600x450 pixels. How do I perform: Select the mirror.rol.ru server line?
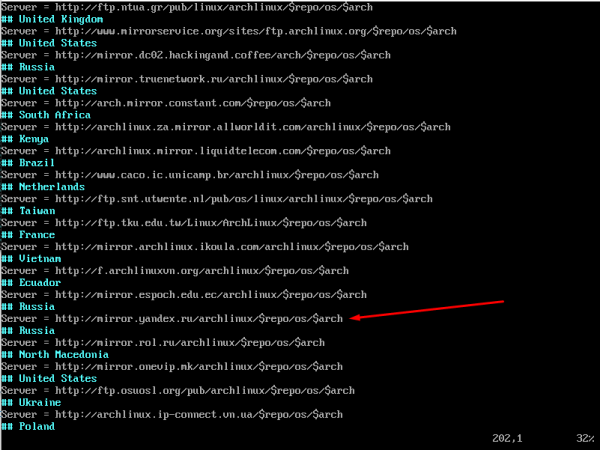click(x=163, y=342)
